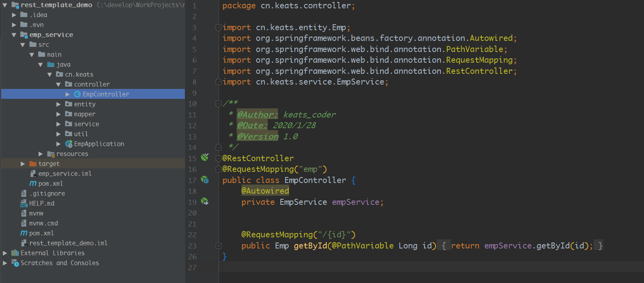644x283 pixels.
Task: Click the resources folder icon
Action: [x=51, y=154]
